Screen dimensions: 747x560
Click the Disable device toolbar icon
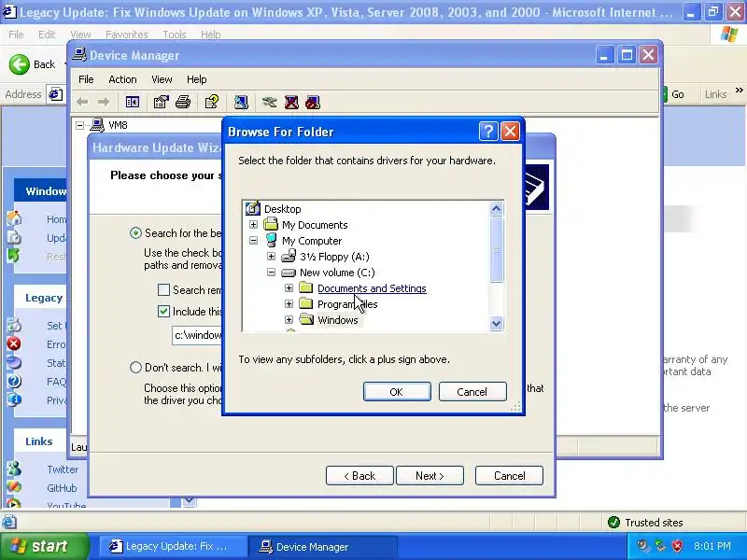click(313, 102)
